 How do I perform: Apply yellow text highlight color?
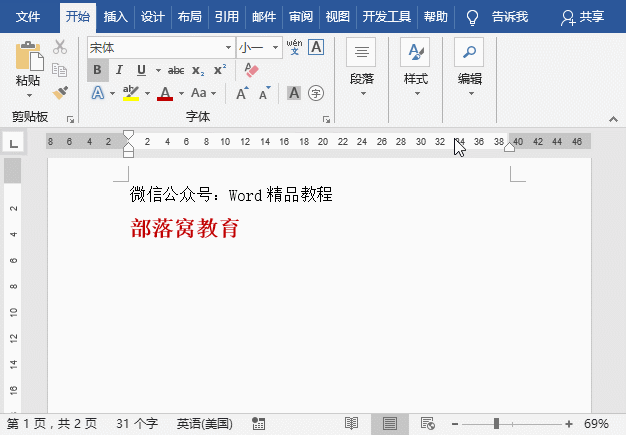point(131,93)
